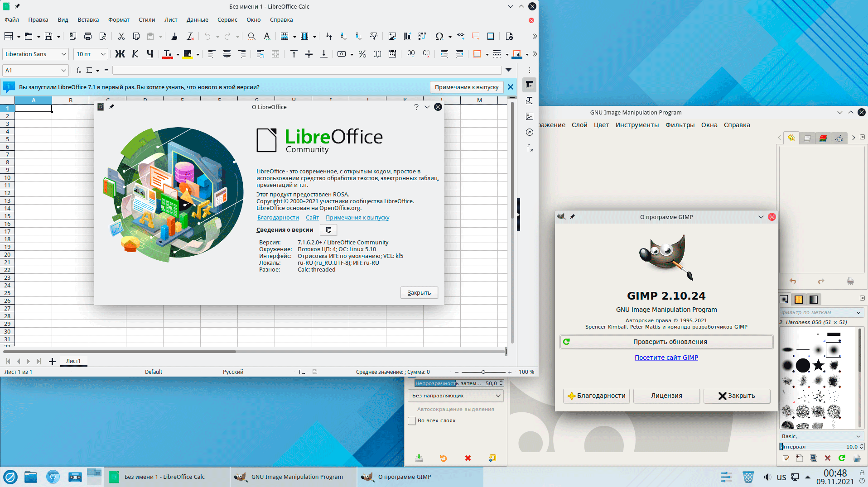The image size is (868, 487).
Task: Open Find and Replace magnifier icon
Action: [x=251, y=36]
